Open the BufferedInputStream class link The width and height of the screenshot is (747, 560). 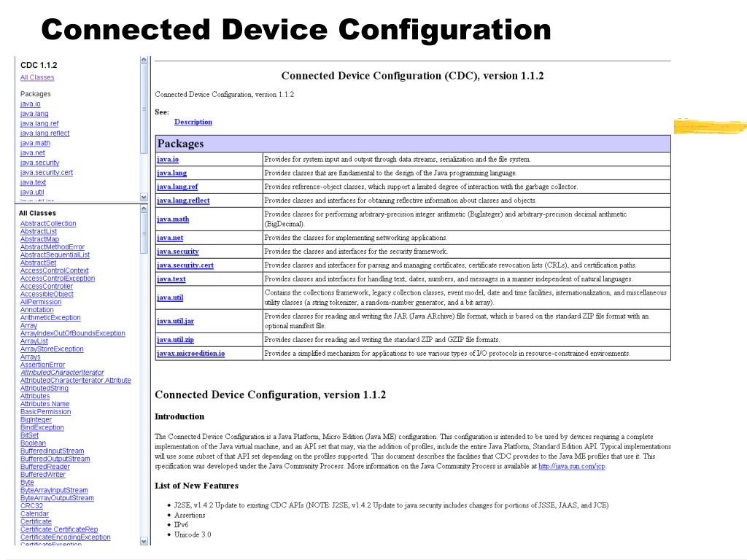(53, 451)
